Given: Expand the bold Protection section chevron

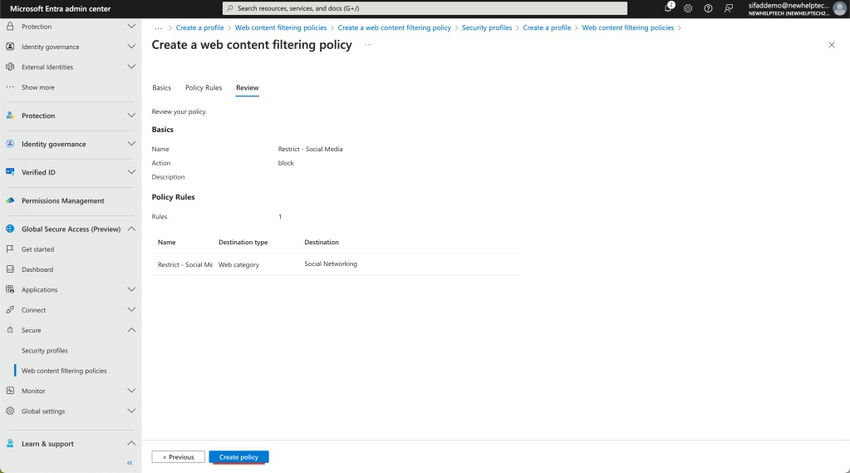Looking at the screenshot, I should pos(131,115).
